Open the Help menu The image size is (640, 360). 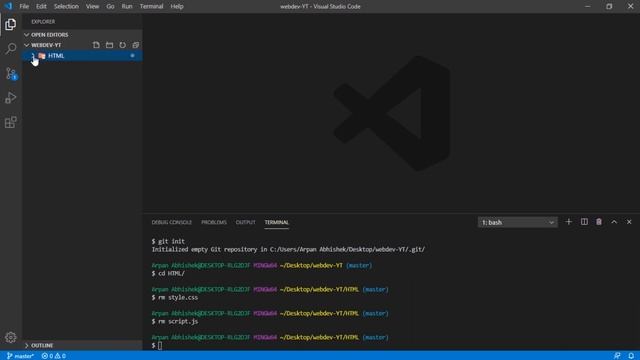pyautogui.click(x=177, y=7)
